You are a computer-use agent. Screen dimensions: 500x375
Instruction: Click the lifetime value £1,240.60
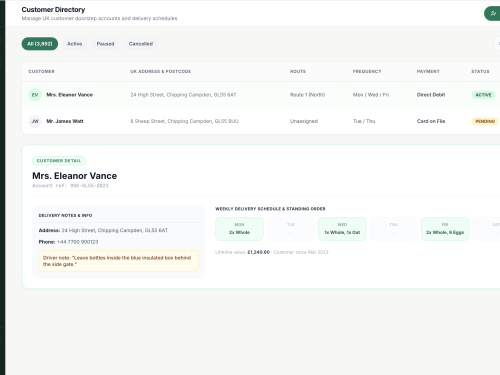pos(258,252)
